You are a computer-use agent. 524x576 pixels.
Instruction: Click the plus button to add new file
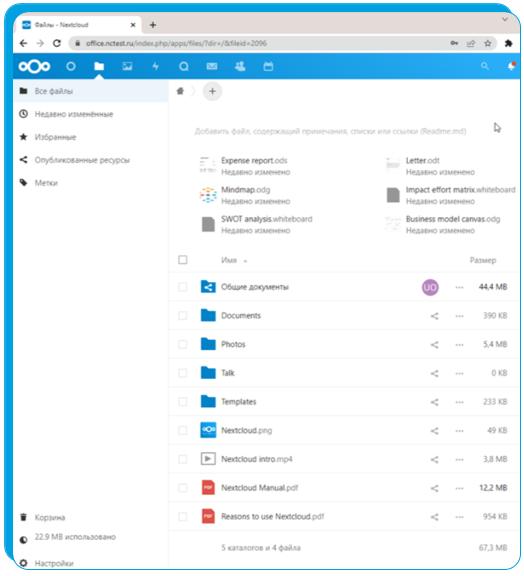(x=212, y=91)
